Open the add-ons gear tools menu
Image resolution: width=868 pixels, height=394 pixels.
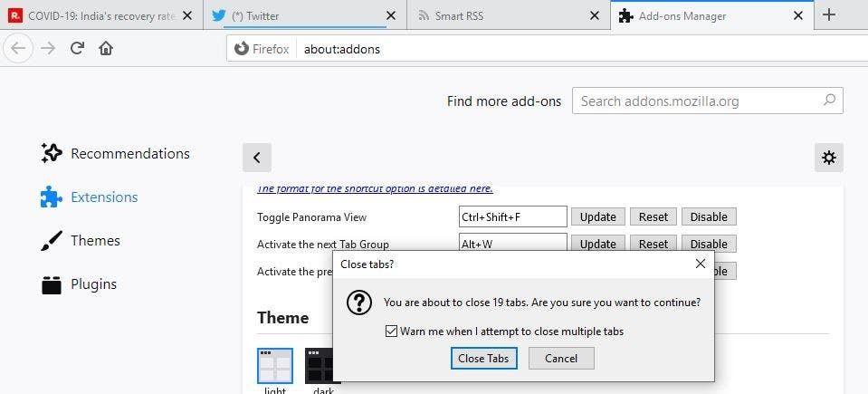click(x=829, y=158)
